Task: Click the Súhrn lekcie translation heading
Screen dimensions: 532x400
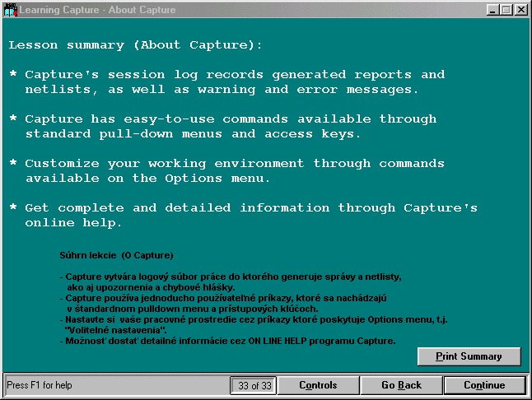Action: point(117,256)
